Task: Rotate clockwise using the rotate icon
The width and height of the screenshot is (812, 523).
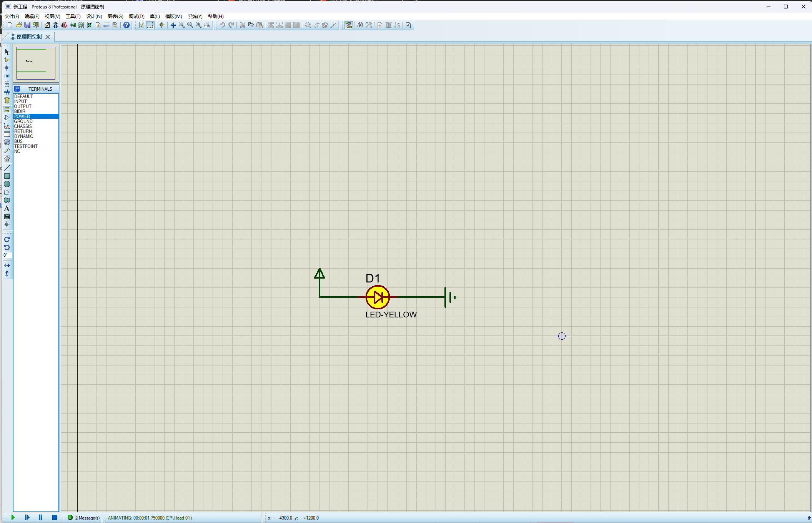Action: coord(7,239)
